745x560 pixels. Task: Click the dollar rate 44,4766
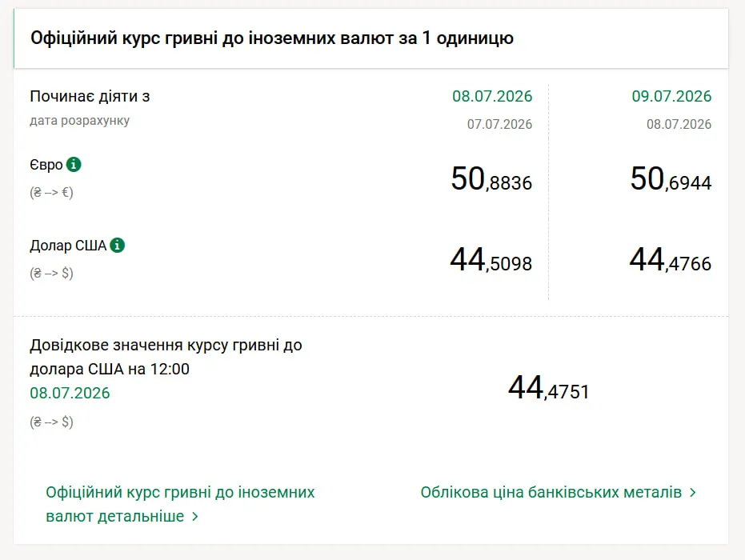tap(671, 260)
